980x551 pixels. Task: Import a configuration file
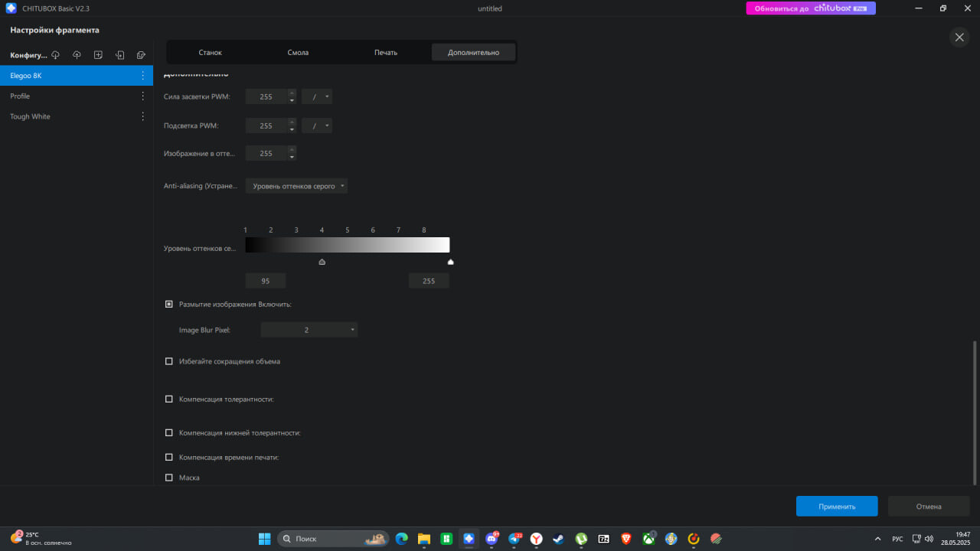119,55
